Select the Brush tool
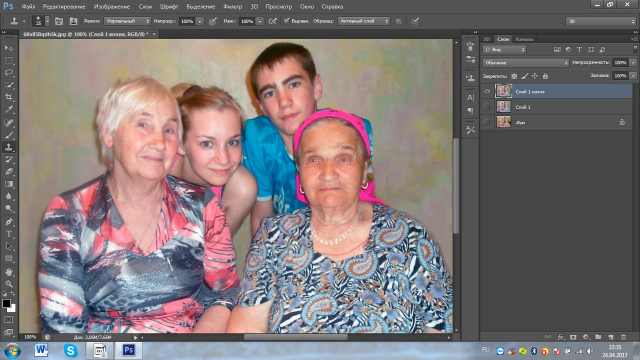The image size is (640, 360). 9,135
